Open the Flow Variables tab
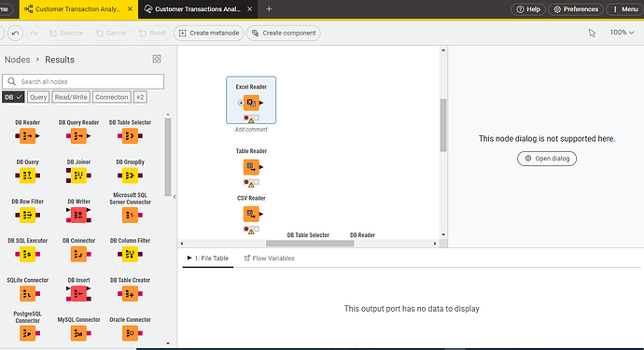 click(270, 258)
